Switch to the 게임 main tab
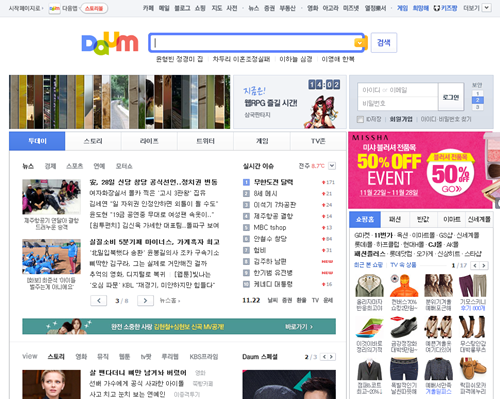 pyautogui.click(x=262, y=141)
